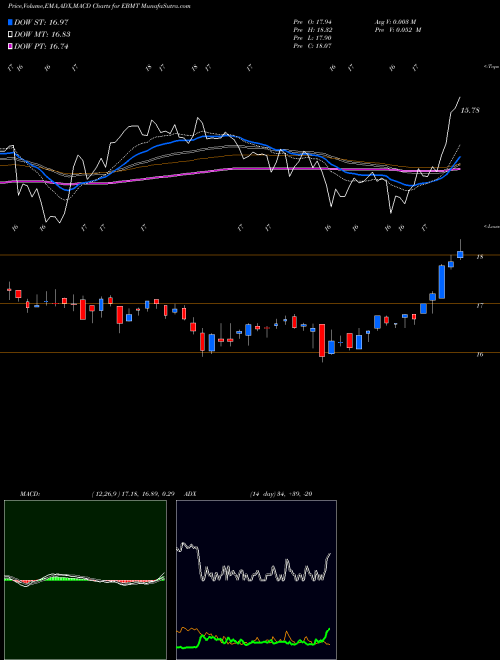Viewport: 500px width, 660px height.
Task: Click the long red candlestick nearest the 16 price line
Action: click(322, 341)
